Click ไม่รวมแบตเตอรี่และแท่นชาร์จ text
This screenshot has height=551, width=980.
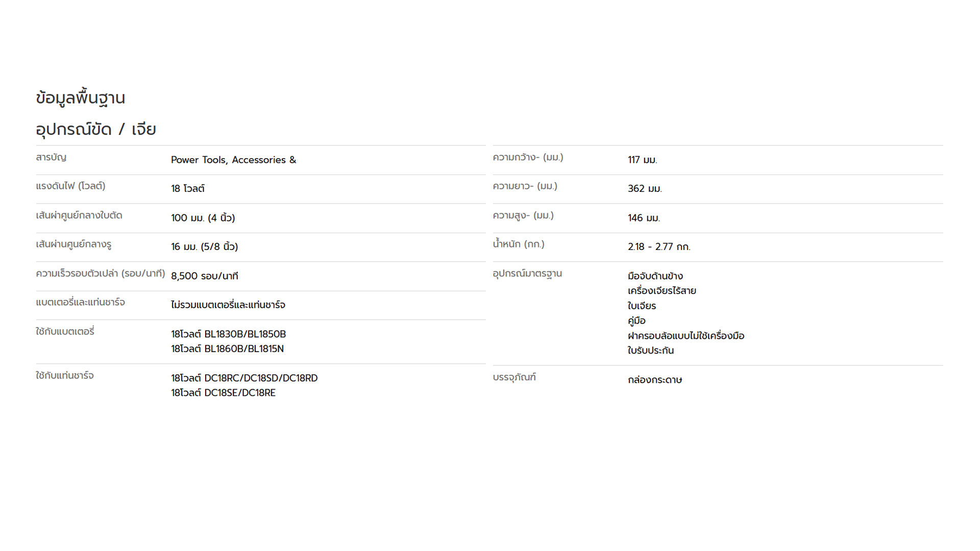click(228, 305)
